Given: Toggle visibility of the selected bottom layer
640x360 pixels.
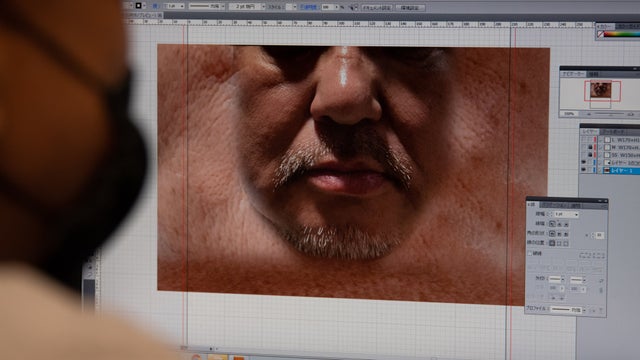Looking at the screenshot, I should coord(584,170).
